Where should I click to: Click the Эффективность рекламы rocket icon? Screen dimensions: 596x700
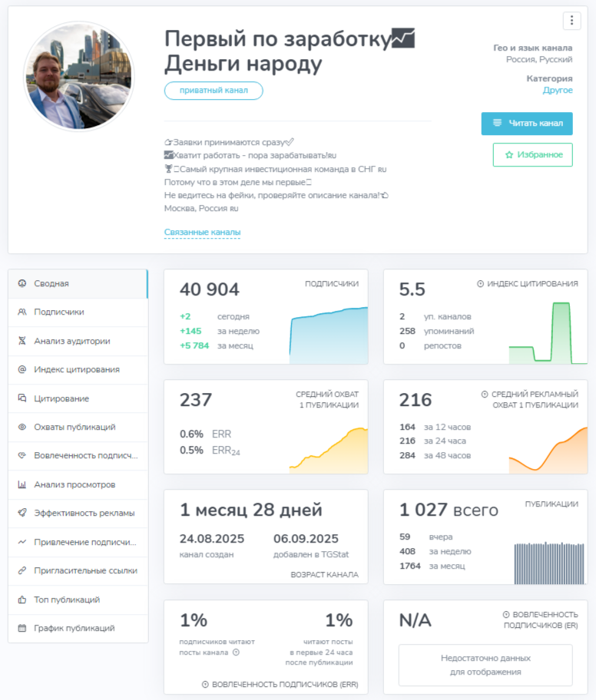[22, 513]
